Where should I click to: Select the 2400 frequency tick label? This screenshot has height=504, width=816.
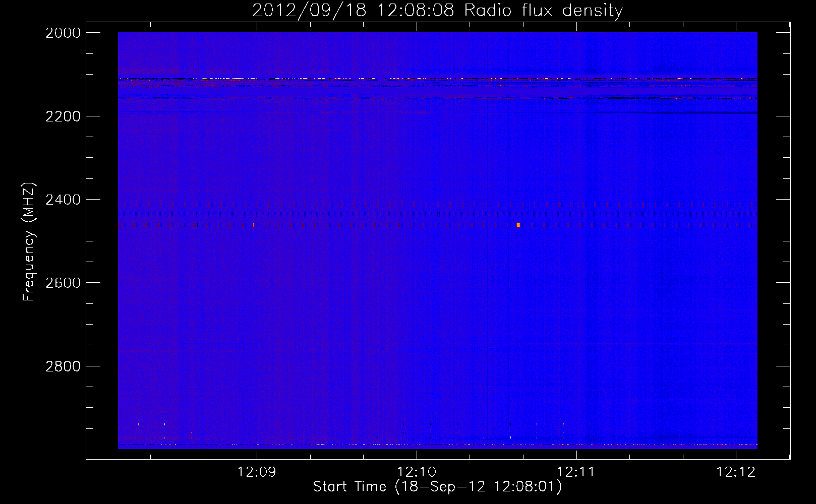[x=63, y=200]
